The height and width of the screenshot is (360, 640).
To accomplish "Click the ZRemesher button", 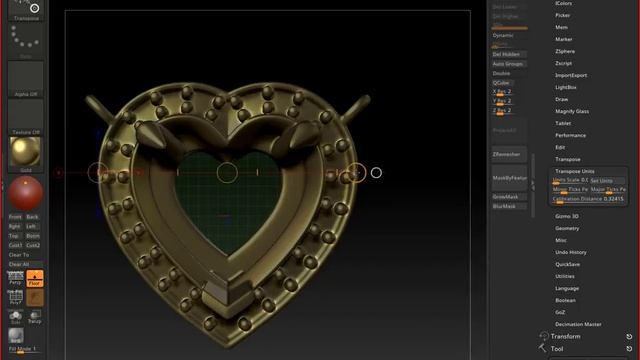I will 509,154.
